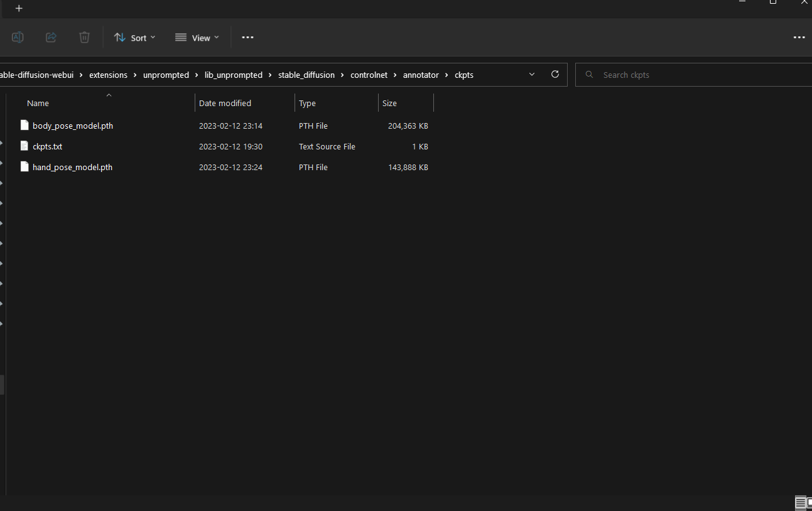This screenshot has height=511, width=812.
Task: Click the 143,888 KB size cell
Action: [x=408, y=167]
